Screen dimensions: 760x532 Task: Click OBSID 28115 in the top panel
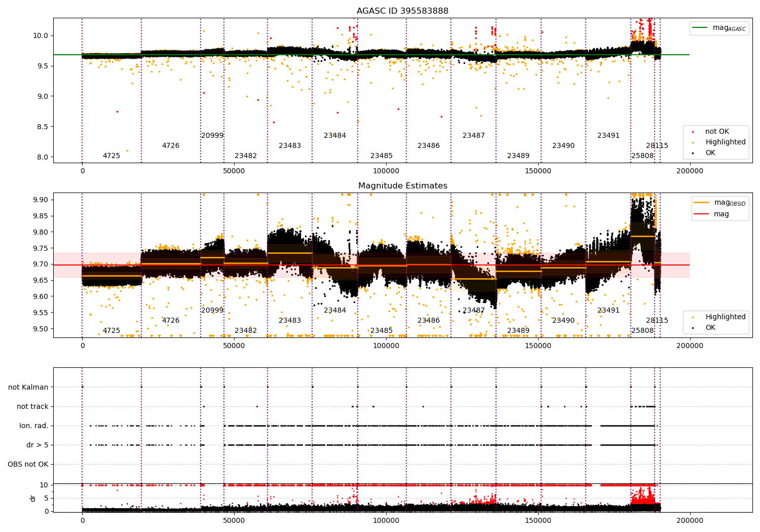tap(657, 145)
